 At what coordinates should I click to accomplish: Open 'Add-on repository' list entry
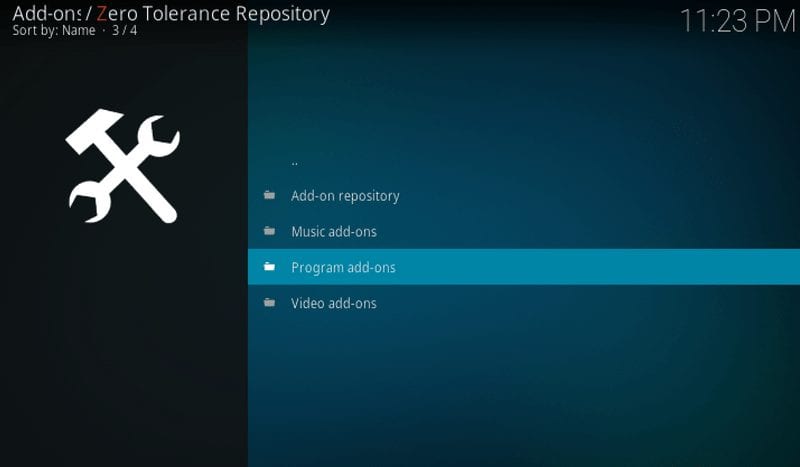524,195
